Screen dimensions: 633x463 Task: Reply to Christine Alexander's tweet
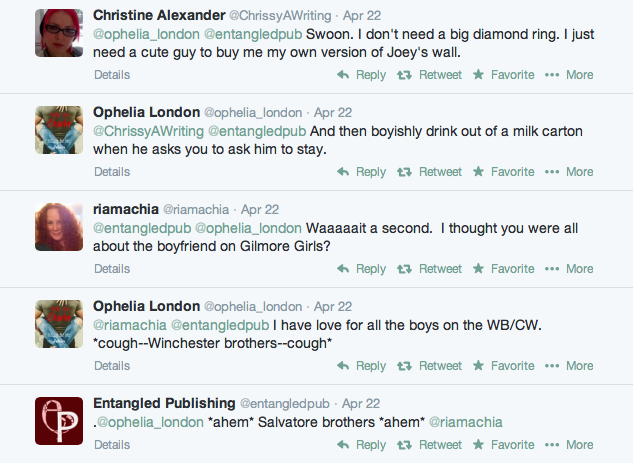click(362, 75)
